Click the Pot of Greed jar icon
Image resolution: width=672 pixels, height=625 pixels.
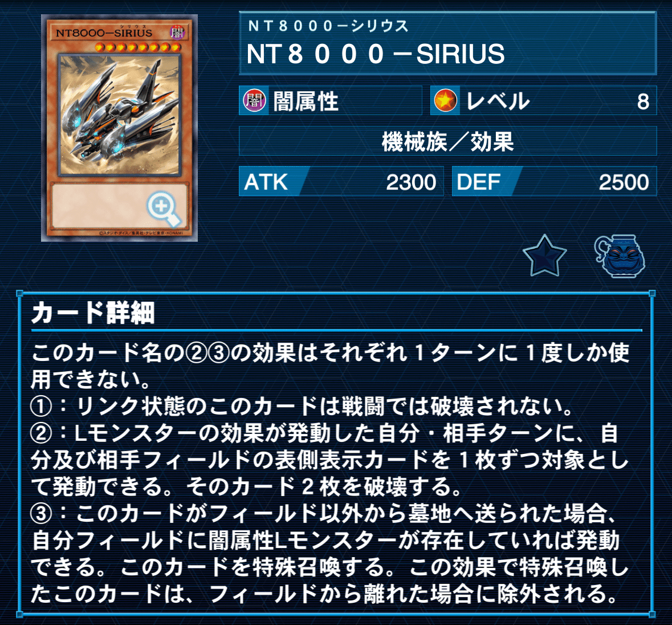620,256
